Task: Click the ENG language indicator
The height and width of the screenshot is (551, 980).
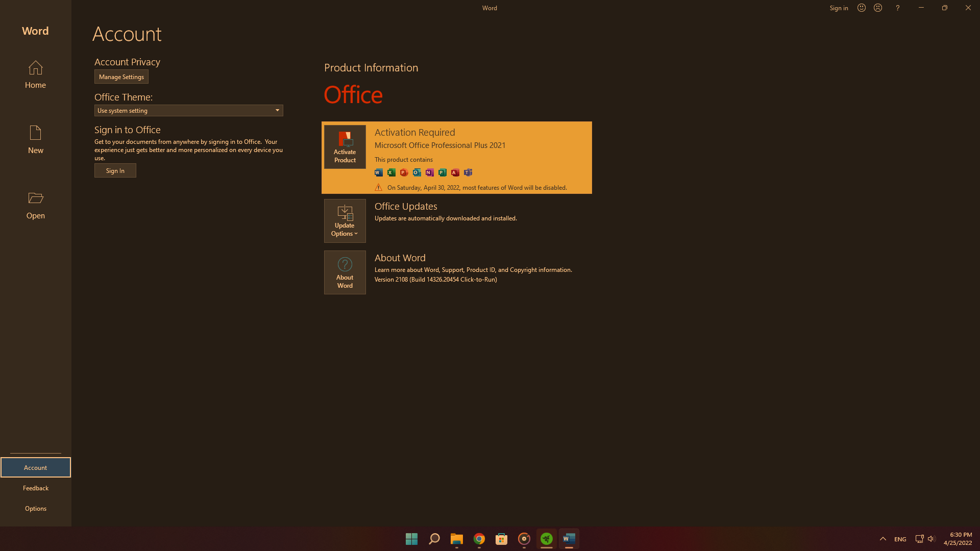Action: pyautogui.click(x=900, y=539)
